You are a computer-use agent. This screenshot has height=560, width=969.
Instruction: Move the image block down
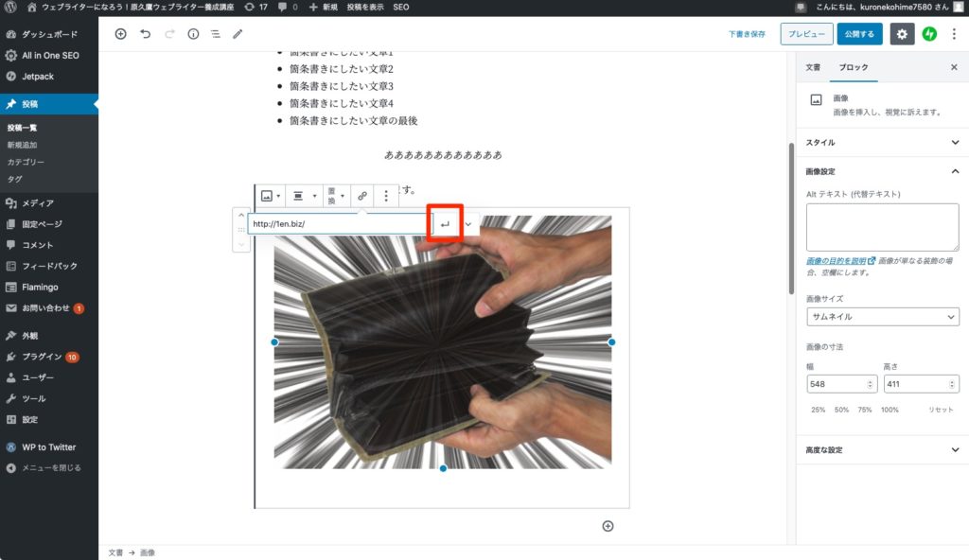tap(241, 244)
